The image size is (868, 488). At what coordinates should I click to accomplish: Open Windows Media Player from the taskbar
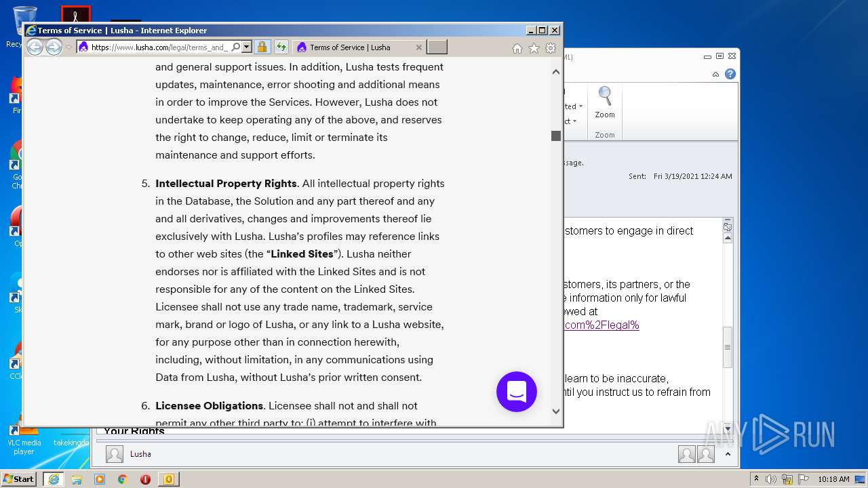100,479
